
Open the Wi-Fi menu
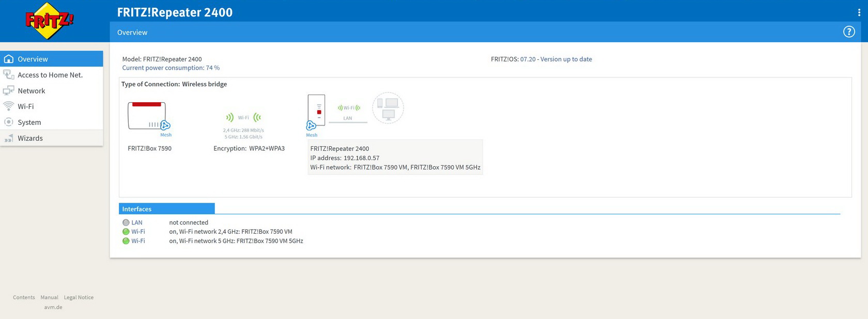pyautogui.click(x=52, y=106)
